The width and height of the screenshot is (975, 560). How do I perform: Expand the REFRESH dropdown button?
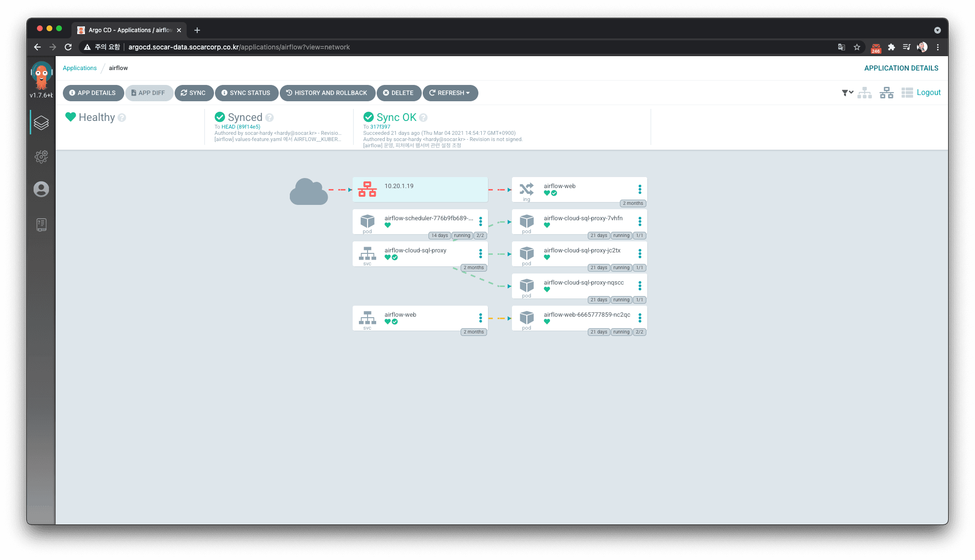point(450,93)
